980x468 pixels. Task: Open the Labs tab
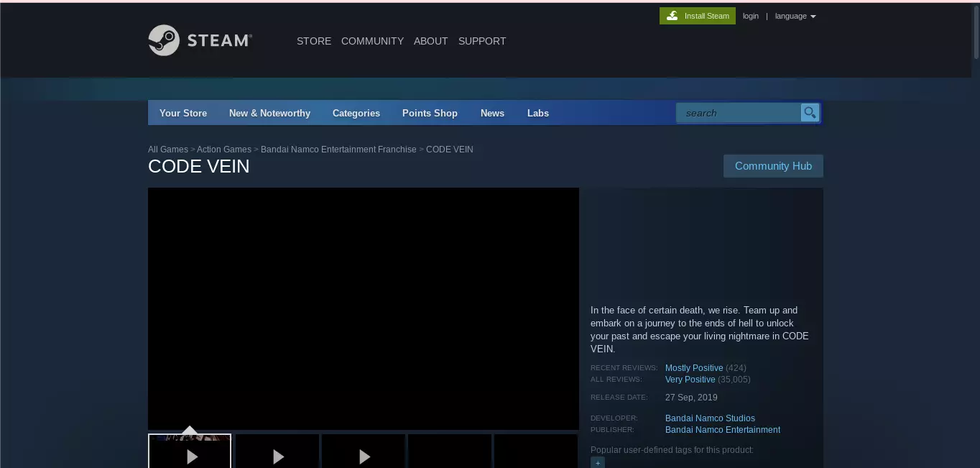[x=538, y=113]
